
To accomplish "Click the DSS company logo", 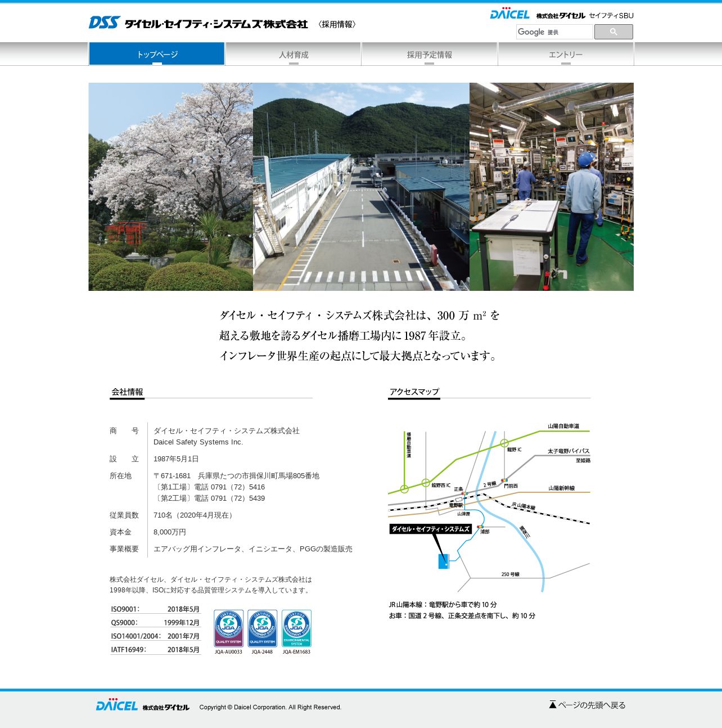I will [x=104, y=23].
